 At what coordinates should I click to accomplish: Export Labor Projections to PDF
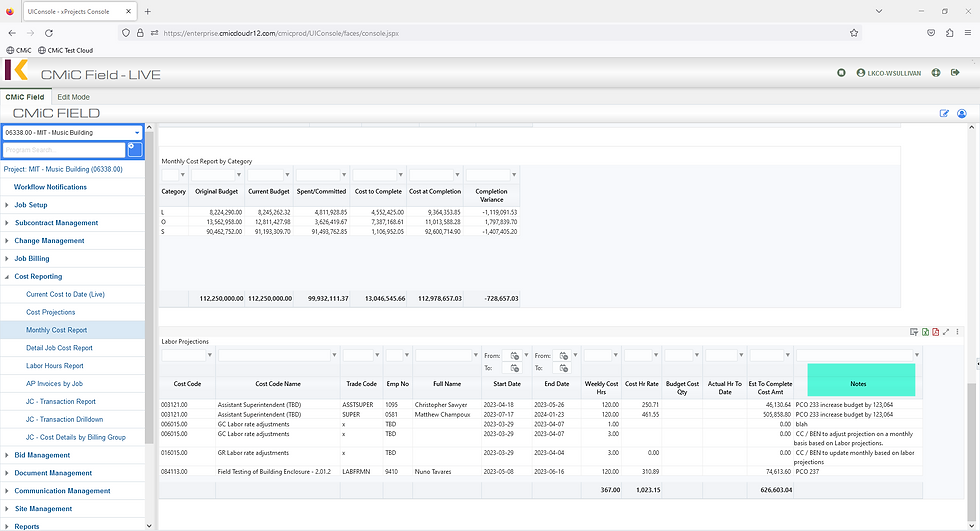pyautogui.click(x=936, y=332)
